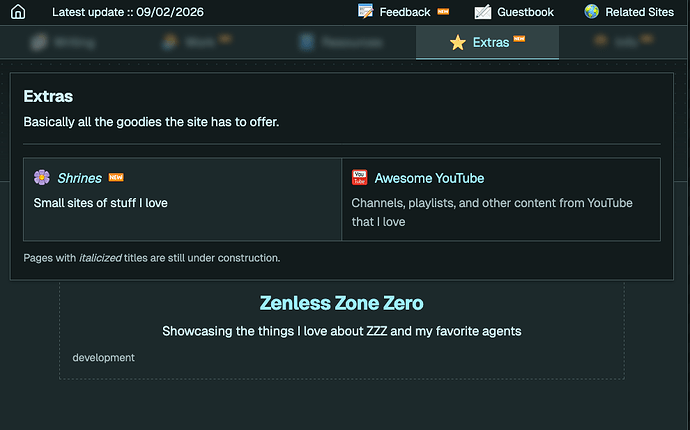This screenshot has height=430, width=690.
Task: Click the NEW badge beside Feedback
Action: pyautogui.click(x=443, y=12)
